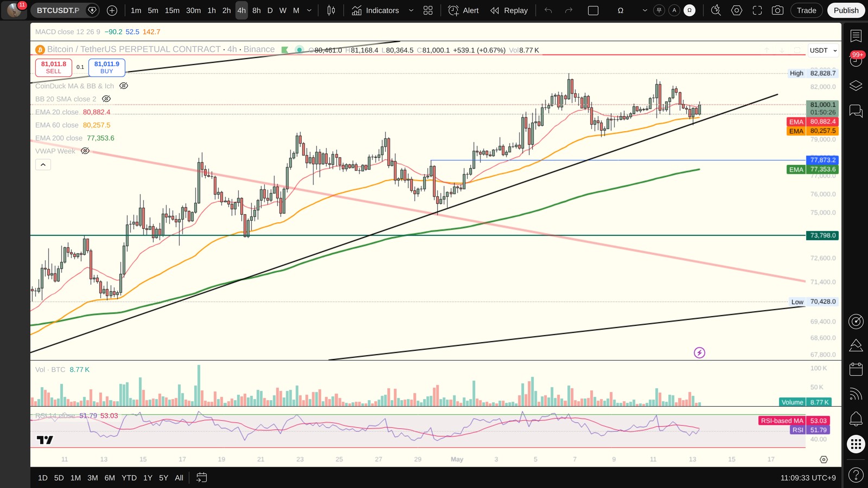Open the candlestick chart type selector
Image resolution: width=868 pixels, height=488 pixels.
click(x=331, y=10)
